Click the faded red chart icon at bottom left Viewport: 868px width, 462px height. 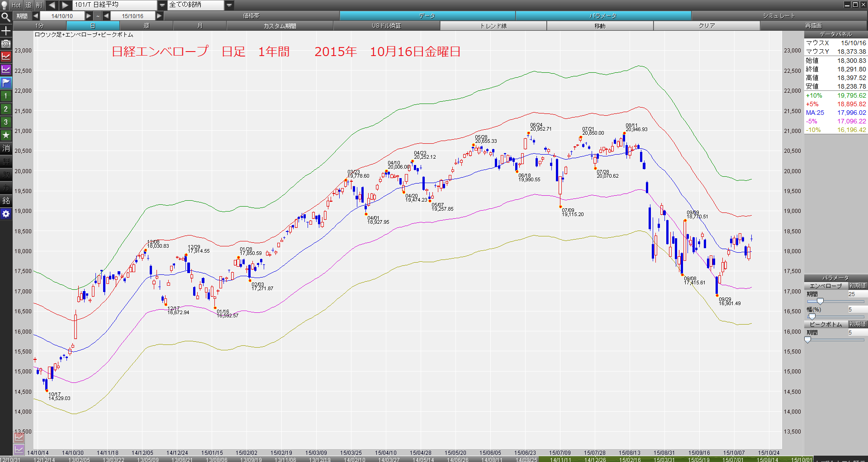coord(19,437)
